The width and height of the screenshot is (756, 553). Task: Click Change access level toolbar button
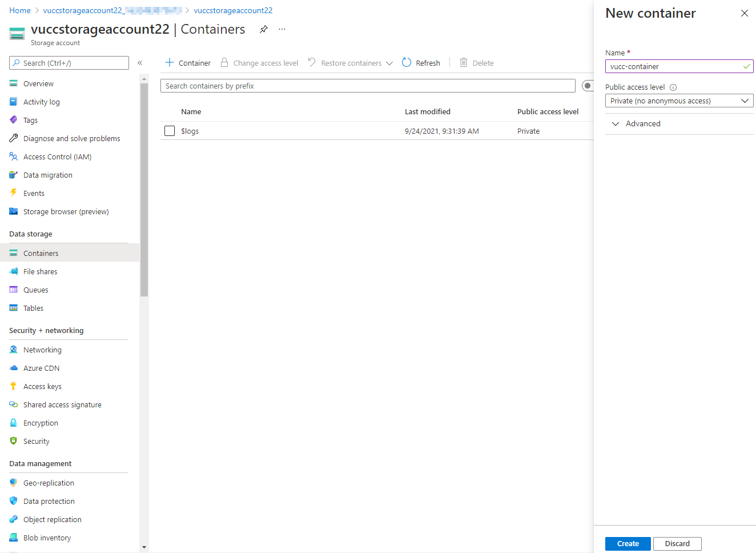tap(260, 63)
